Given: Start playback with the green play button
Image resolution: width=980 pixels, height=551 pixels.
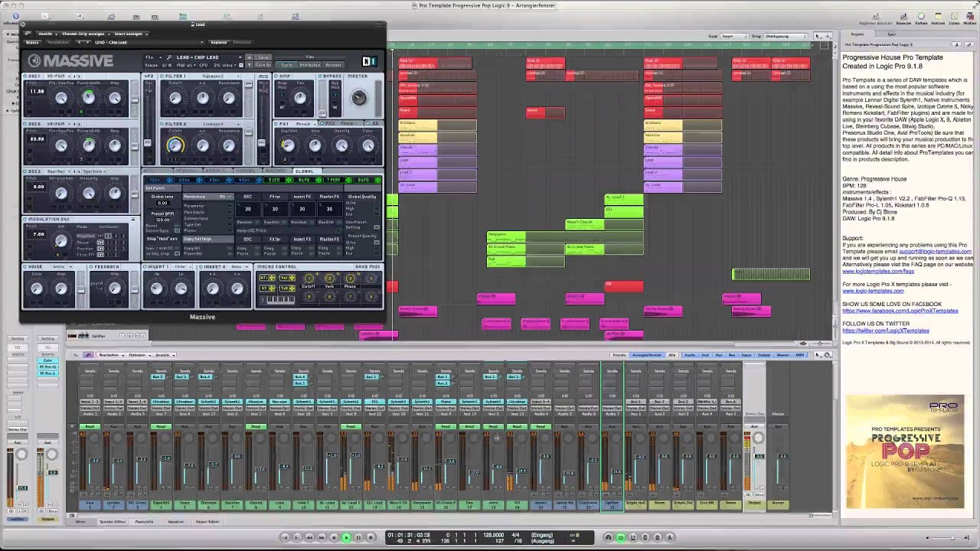Looking at the screenshot, I should click(x=345, y=537).
